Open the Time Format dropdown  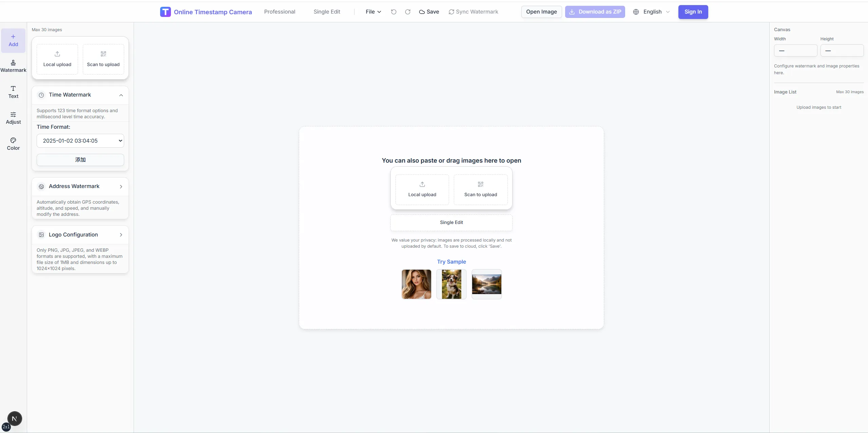click(x=80, y=141)
